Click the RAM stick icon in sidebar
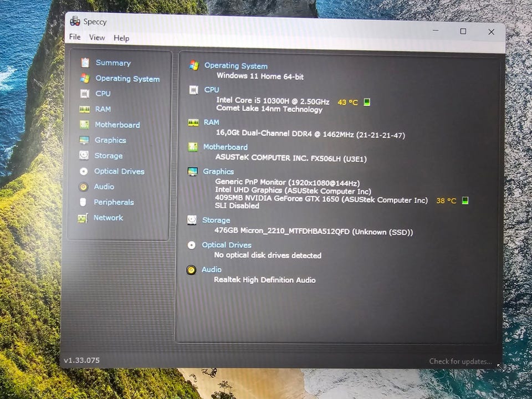The image size is (532, 399). [84, 109]
